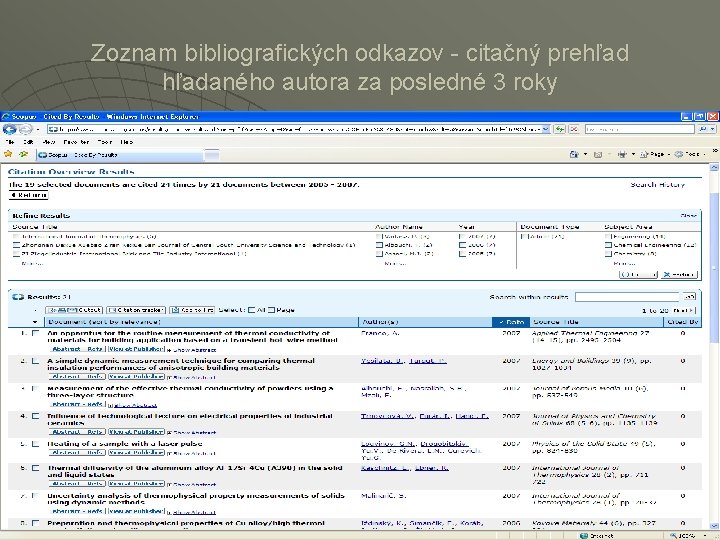Viewport: 720px width, 540px height.
Task: Tick the Select Page checkbox
Action: click(x=271, y=310)
